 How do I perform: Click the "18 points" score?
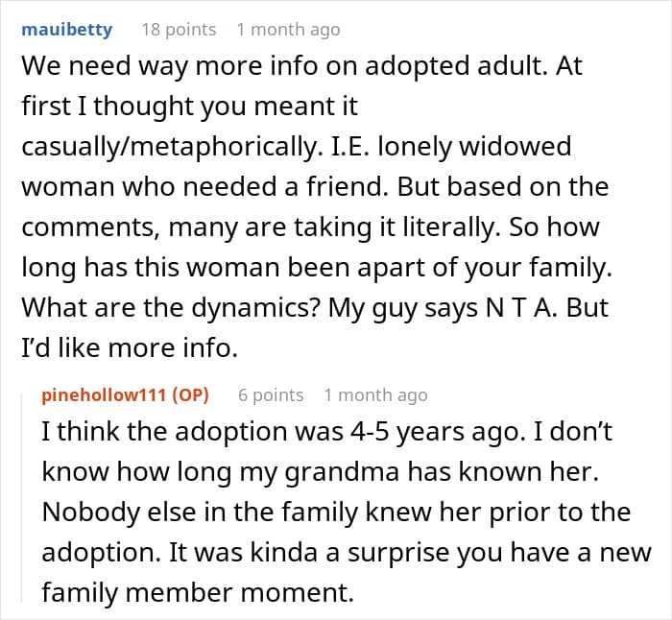click(179, 29)
